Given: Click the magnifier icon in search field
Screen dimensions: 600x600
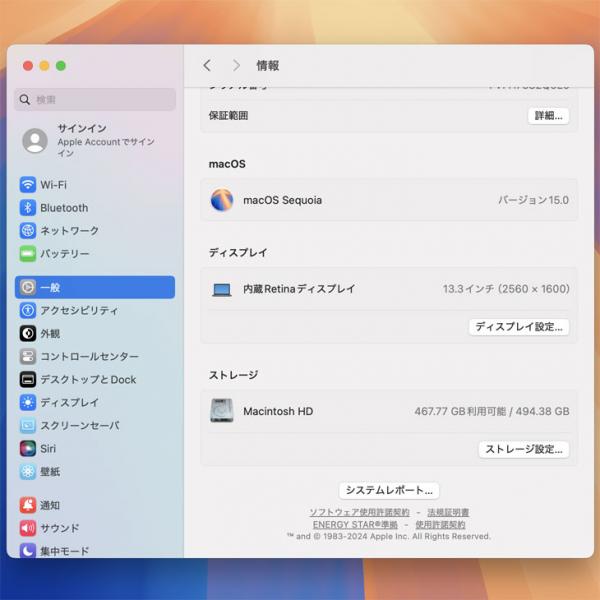Looking at the screenshot, I should [x=24, y=99].
